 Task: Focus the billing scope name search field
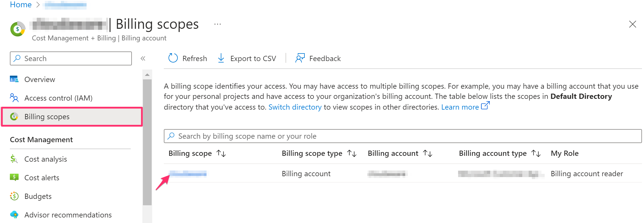(402, 136)
